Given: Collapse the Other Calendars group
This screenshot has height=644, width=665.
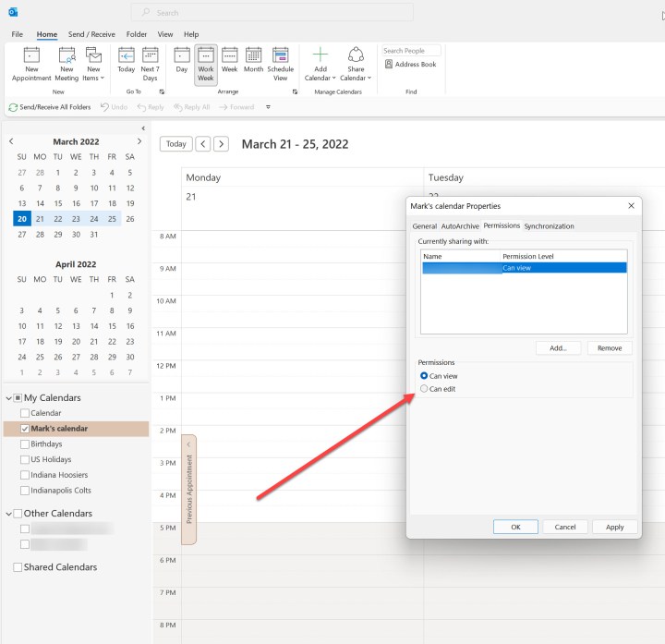Looking at the screenshot, I should click(8, 514).
